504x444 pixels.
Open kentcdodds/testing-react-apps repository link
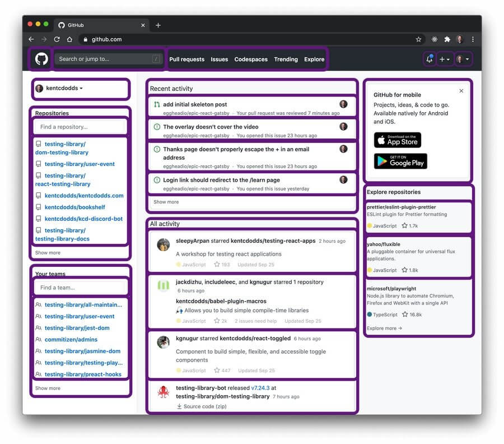(273, 240)
